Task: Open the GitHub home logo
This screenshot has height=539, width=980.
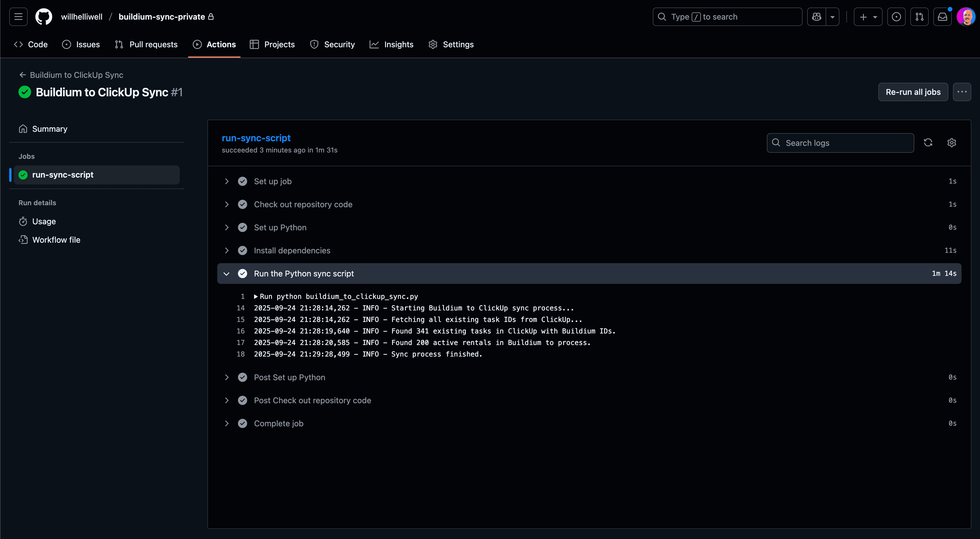Action: [43, 17]
